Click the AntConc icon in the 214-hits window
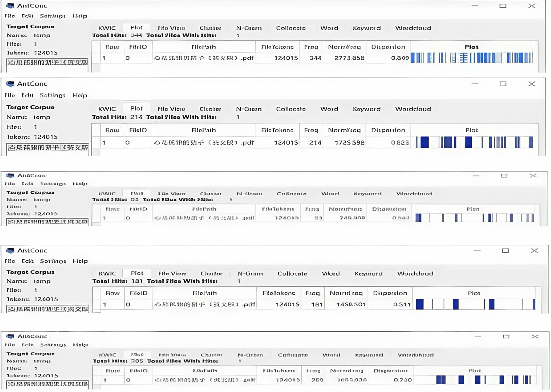 pyautogui.click(x=10, y=84)
